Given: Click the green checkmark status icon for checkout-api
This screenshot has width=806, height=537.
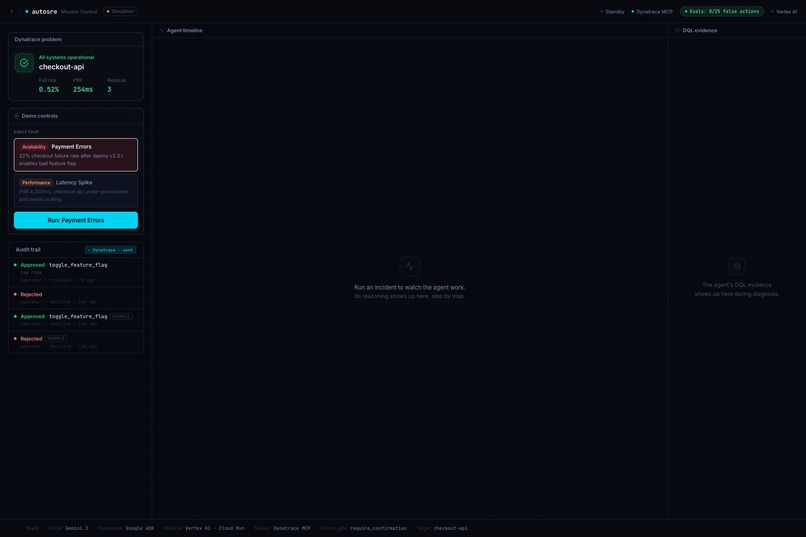Looking at the screenshot, I should click(x=24, y=63).
